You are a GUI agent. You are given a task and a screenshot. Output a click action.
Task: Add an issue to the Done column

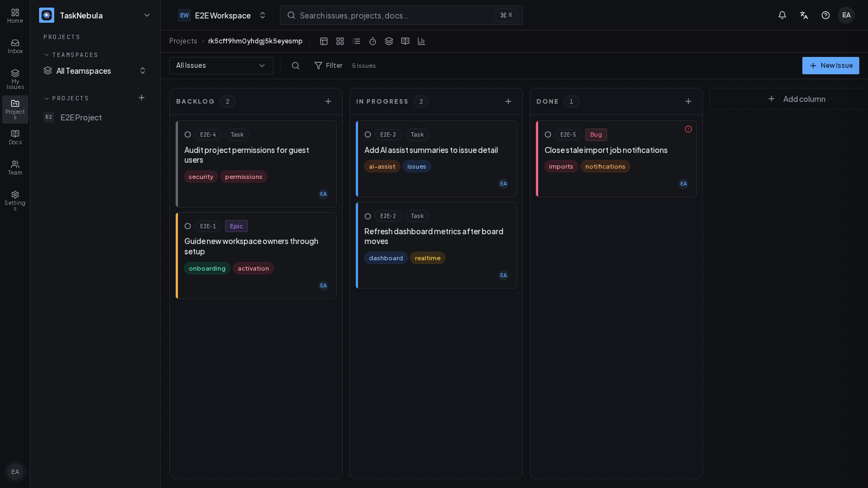(688, 101)
